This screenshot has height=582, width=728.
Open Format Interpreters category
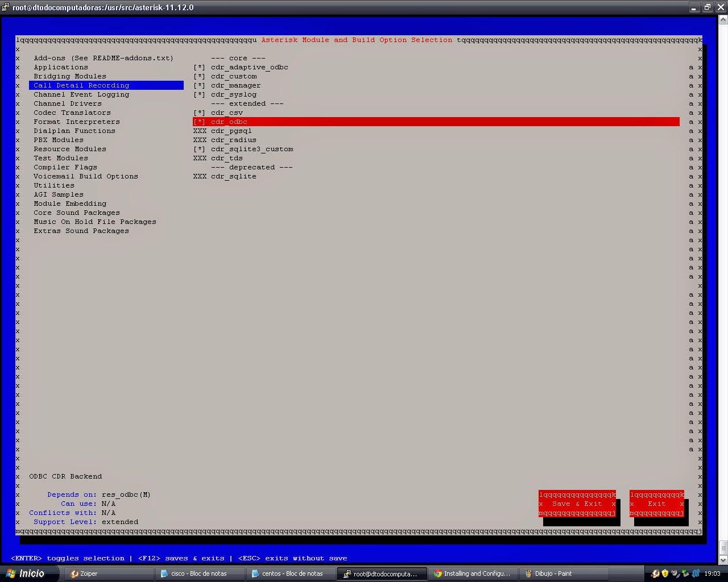point(77,122)
